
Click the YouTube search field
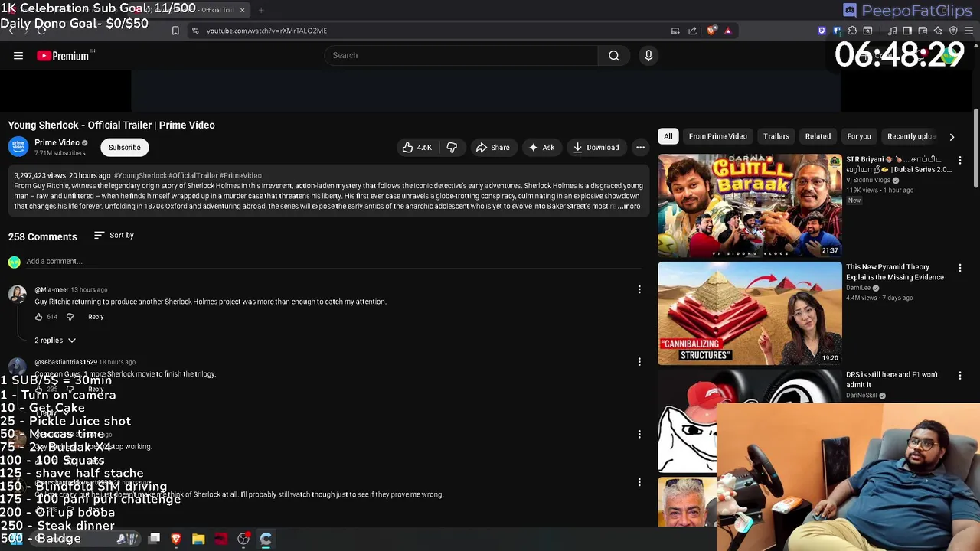[x=461, y=55]
